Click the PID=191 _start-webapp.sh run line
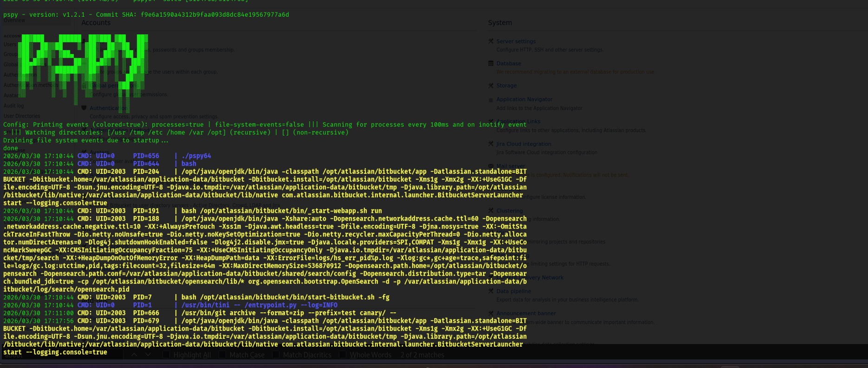The height and width of the screenshot is (368, 868). point(193,211)
